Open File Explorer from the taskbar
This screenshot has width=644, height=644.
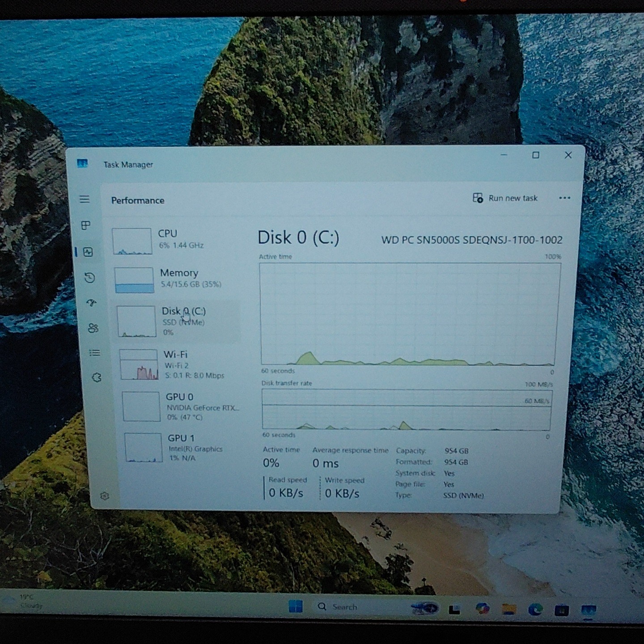point(508,609)
